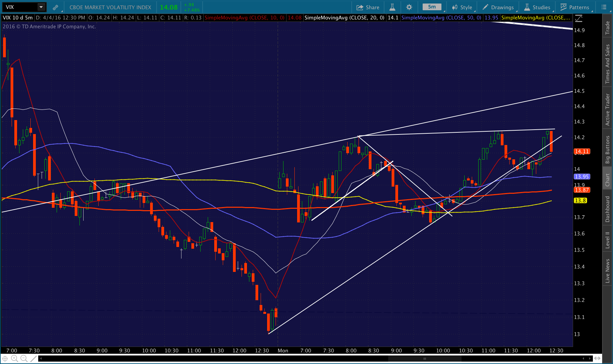613x364 pixels.
Task: Click the zoom in magnifier icon
Action: pos(14,359)
